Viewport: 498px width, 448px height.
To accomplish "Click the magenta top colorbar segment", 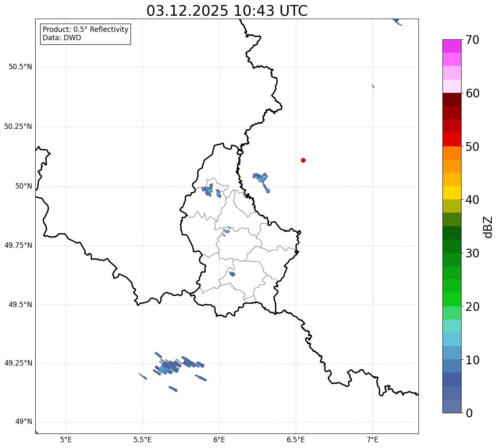I will click(452, 46).
